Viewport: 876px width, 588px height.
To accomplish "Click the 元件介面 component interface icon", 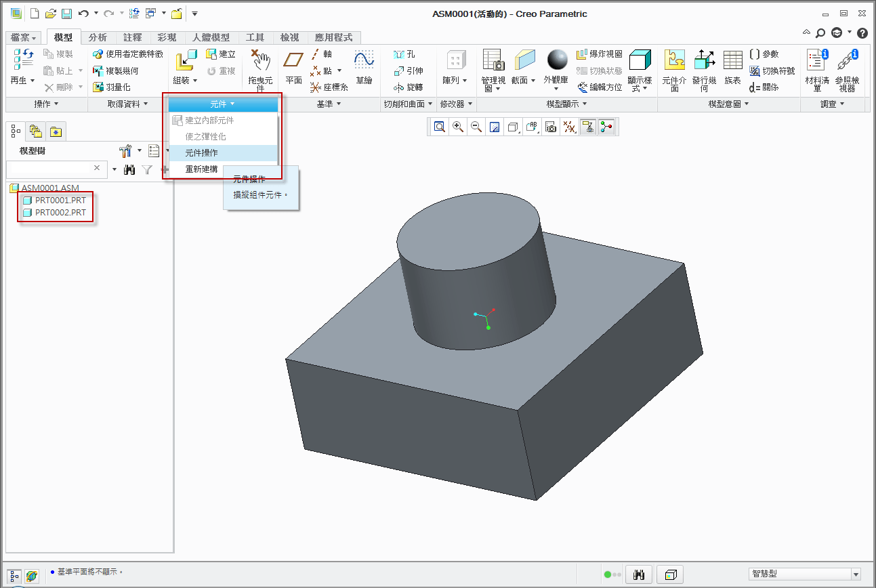I will click(674, 66).
